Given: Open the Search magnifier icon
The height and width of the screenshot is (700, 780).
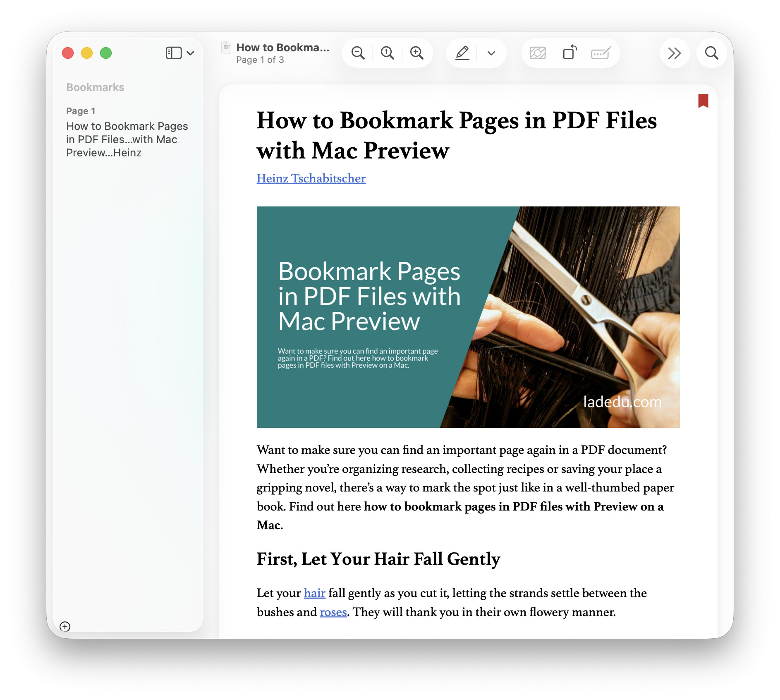Looking at the screenshot, I should click(x=711, y=53).
